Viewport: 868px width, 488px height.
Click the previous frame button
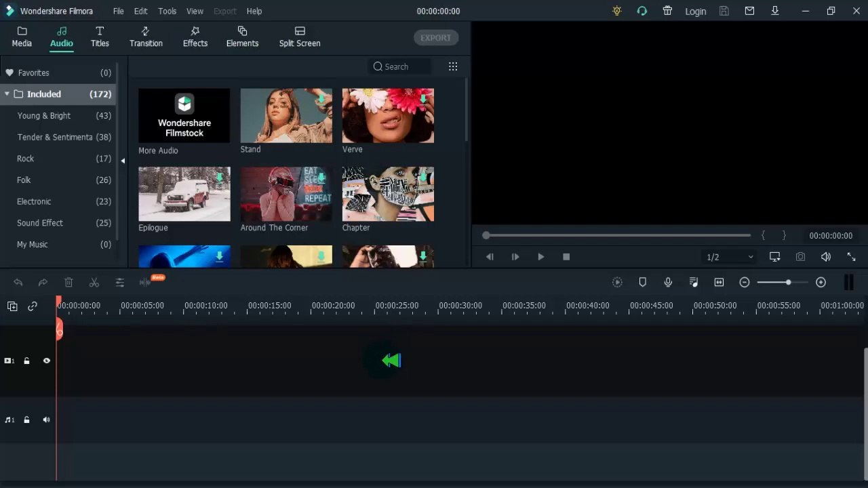[490, 257]
